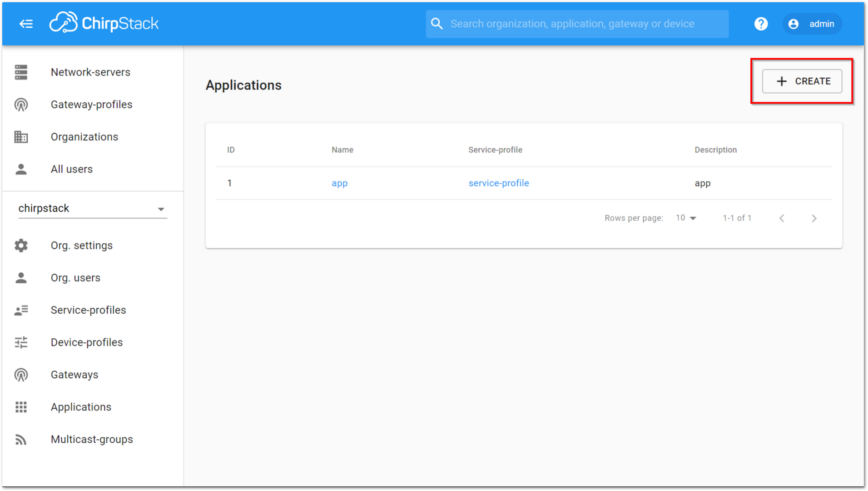
Task: Click the Name column header
Action: click(x=342, y=150)
